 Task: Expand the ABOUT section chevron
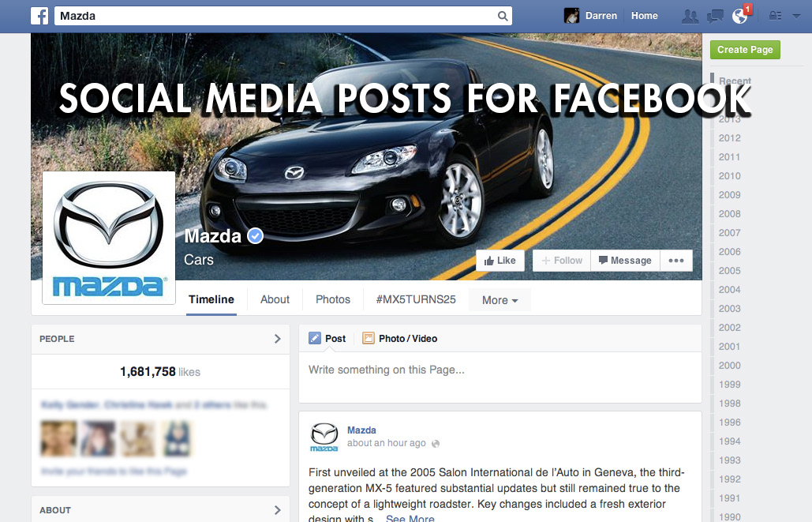click(278, 510)
